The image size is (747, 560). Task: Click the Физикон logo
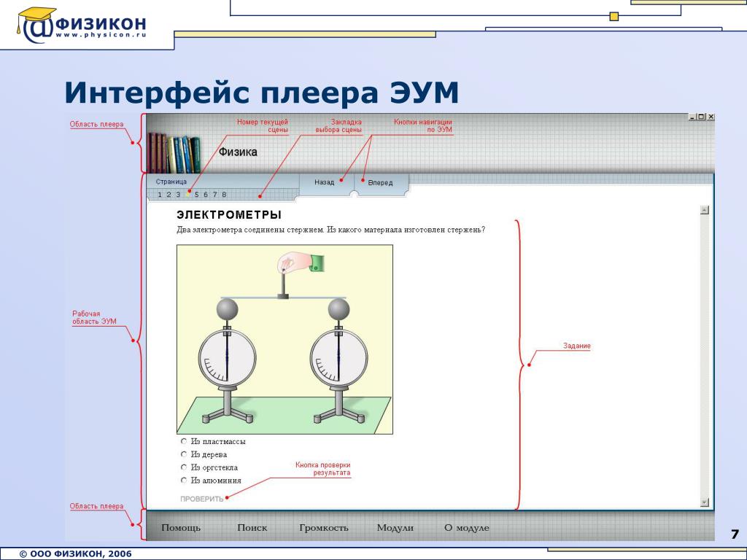coord(82,26)
